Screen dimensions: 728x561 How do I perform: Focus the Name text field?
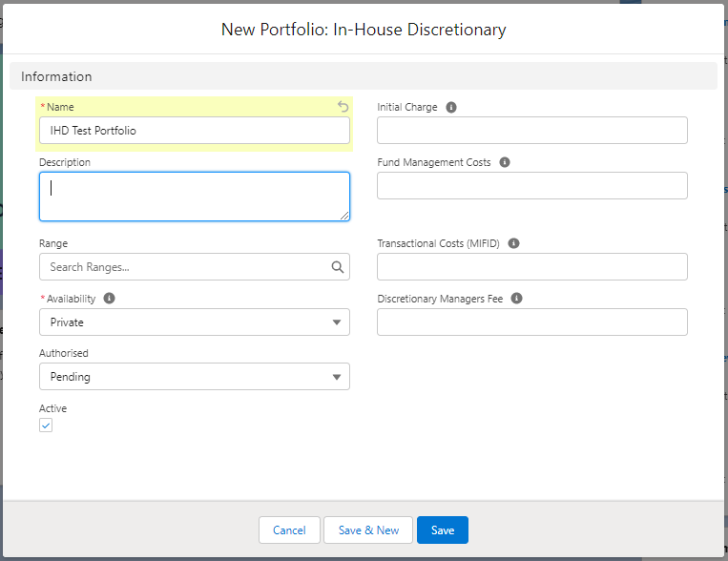[195, 131]
